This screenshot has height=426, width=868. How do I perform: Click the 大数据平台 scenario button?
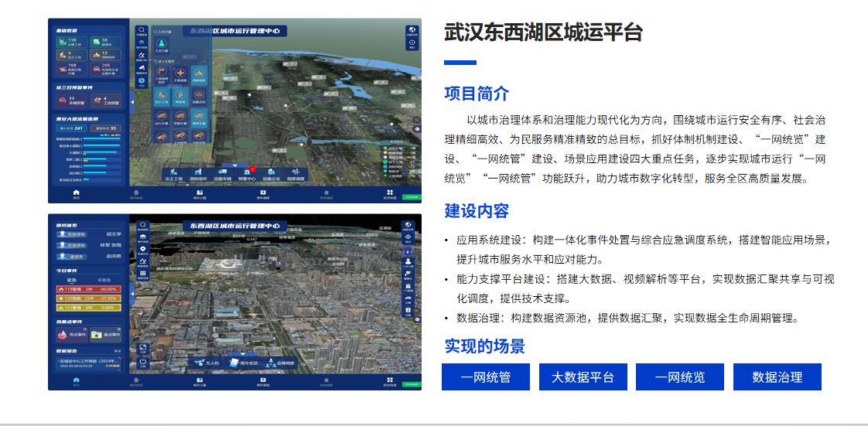click(x=583, y=377)
